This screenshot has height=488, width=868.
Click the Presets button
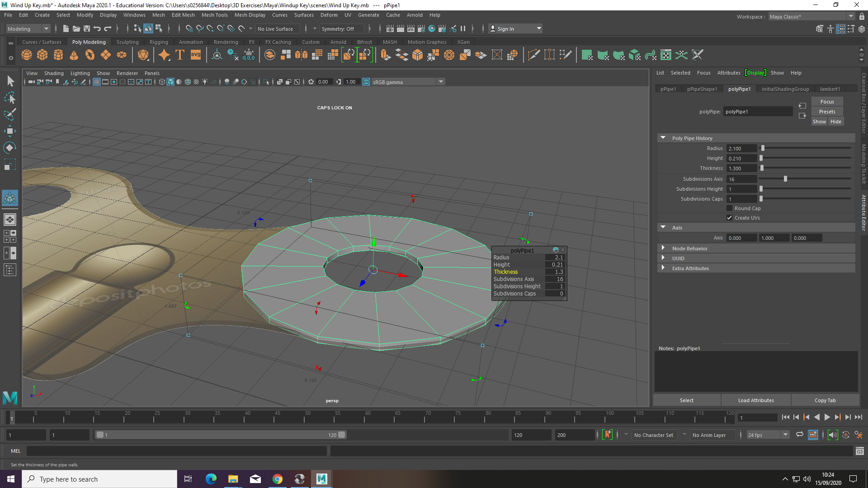tap(827, 112)
